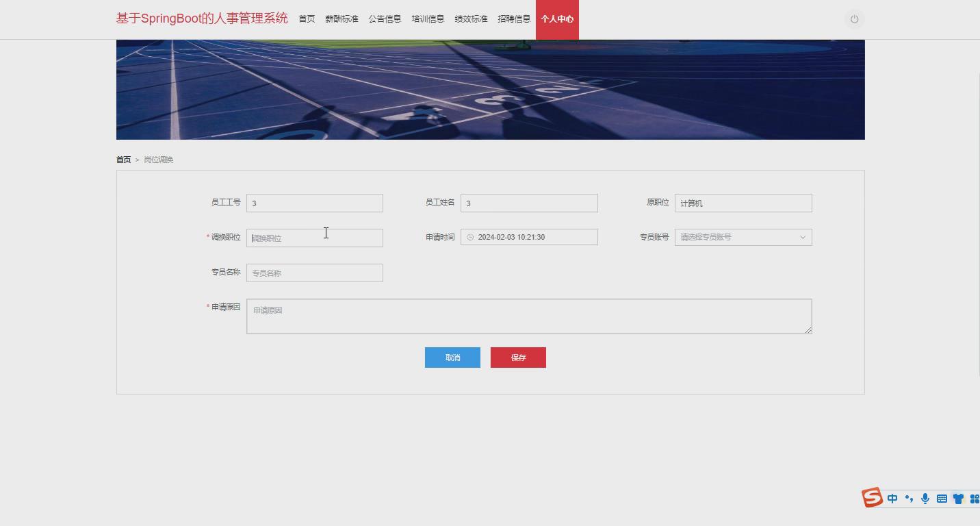Click Sogou punctuation mode icon

(909, 499)
